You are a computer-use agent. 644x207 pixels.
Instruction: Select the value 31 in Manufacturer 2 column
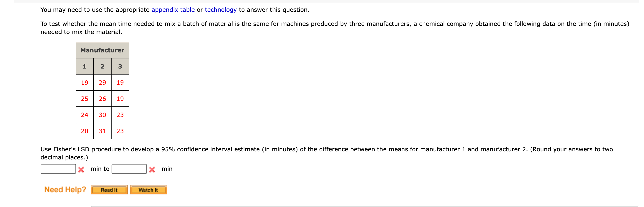tap(102, 131)
